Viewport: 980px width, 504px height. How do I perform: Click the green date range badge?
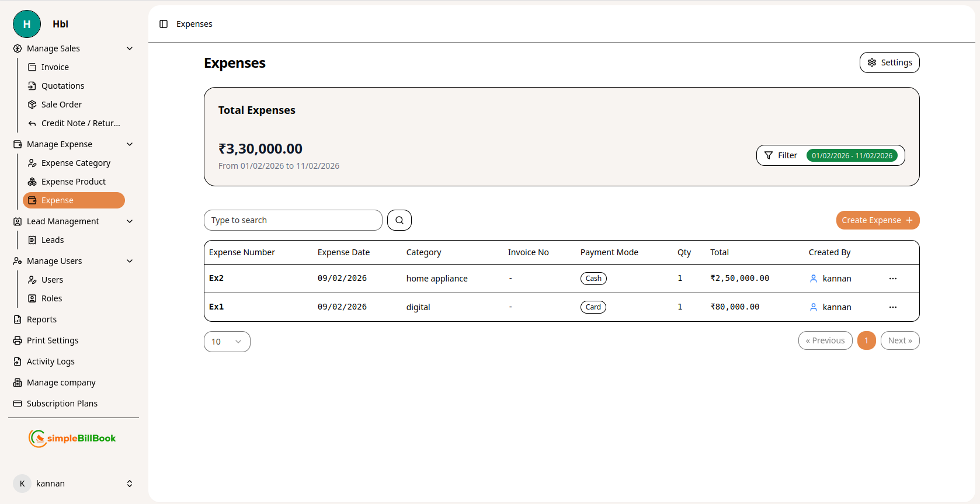coord(852,155)
